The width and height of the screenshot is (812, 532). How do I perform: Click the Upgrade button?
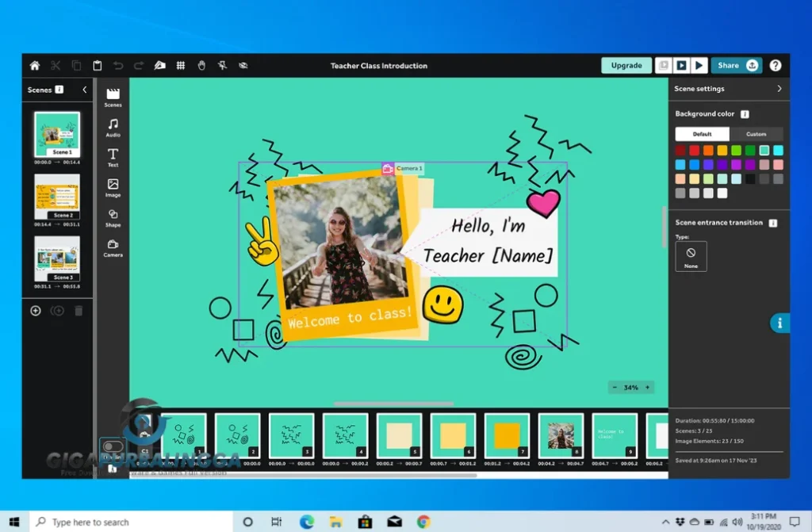click(626, 65)
